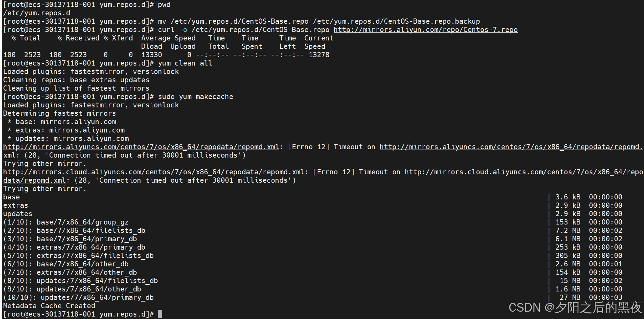This screenshot has height=319, width=644.
Task: Click the "(1/10): base/7/x86_64/group_gz" line
Action: tap(66, 222)
